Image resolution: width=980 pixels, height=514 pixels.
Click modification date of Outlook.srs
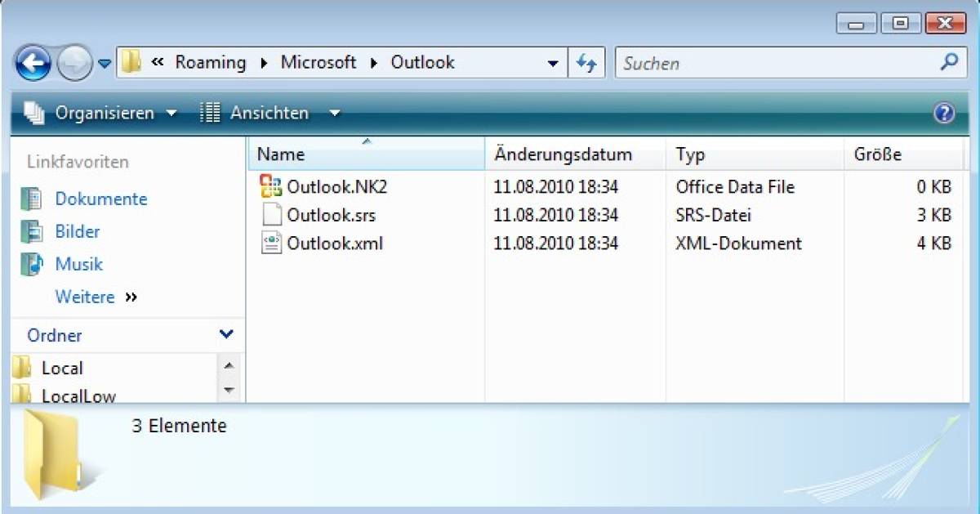(x=555, y=215)
